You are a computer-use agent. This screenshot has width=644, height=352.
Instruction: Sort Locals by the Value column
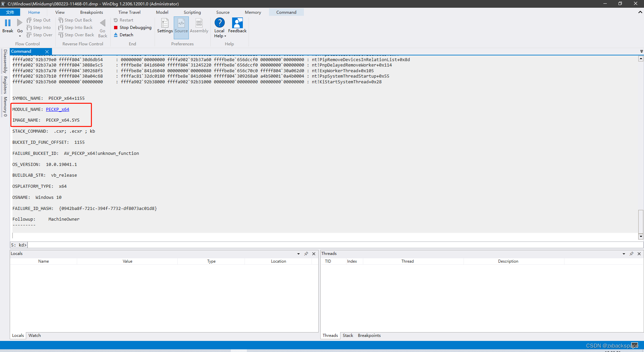[127, 261]
